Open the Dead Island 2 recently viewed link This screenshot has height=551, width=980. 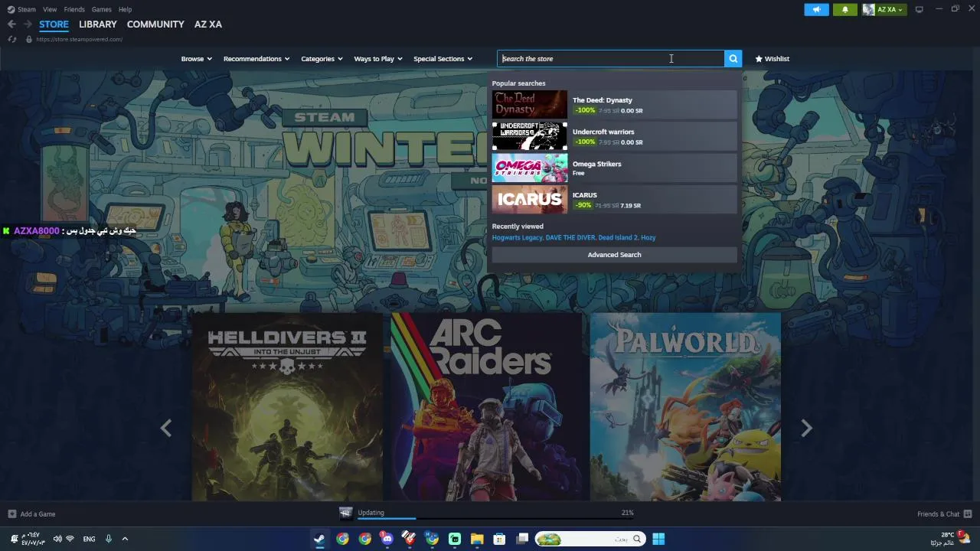619,237
